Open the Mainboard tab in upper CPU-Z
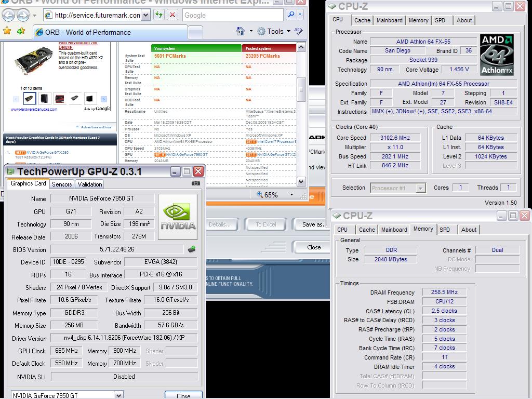This screenshot has width=532, height=399. tap(390, 20)
